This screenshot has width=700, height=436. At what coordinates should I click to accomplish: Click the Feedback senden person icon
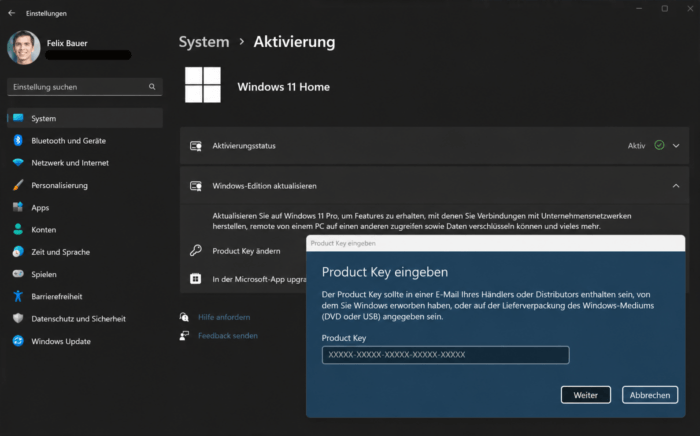[x=184, y=336]
